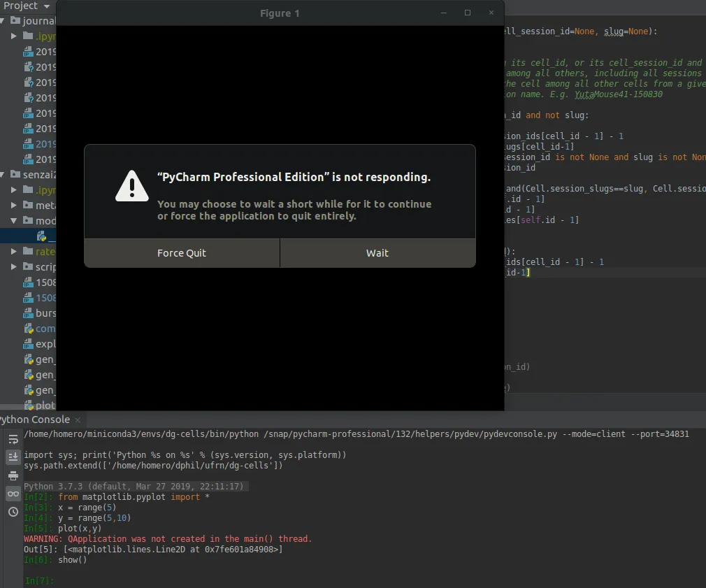The image size is (706, 588).
Task: Click the 'YutaMouse41-150830' text in editor
Action: pyautogui.click(x=618, y=94)
